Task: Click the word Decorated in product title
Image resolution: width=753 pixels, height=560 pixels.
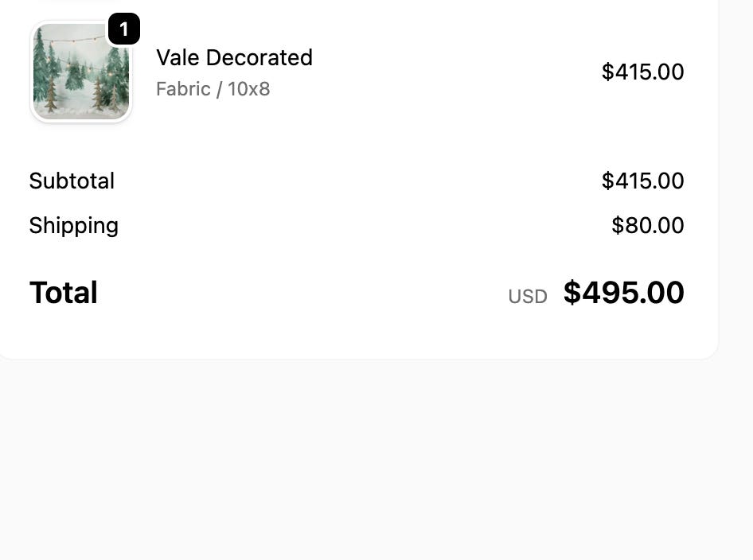Action: (259, 58)
